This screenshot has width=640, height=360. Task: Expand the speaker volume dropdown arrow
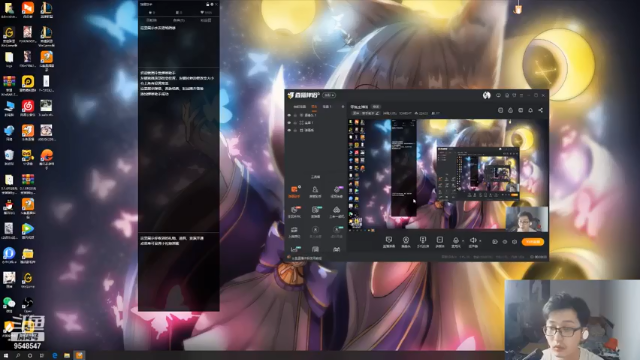pos(480,241)
